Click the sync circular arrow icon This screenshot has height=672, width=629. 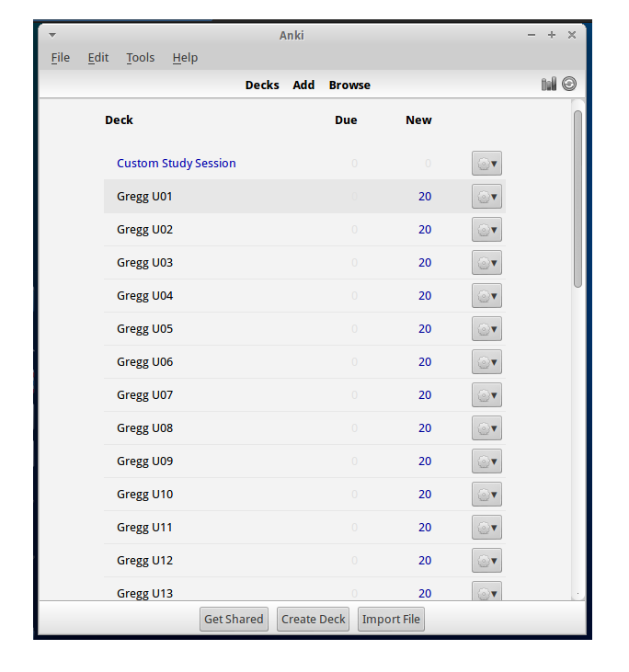coord(569,84)
